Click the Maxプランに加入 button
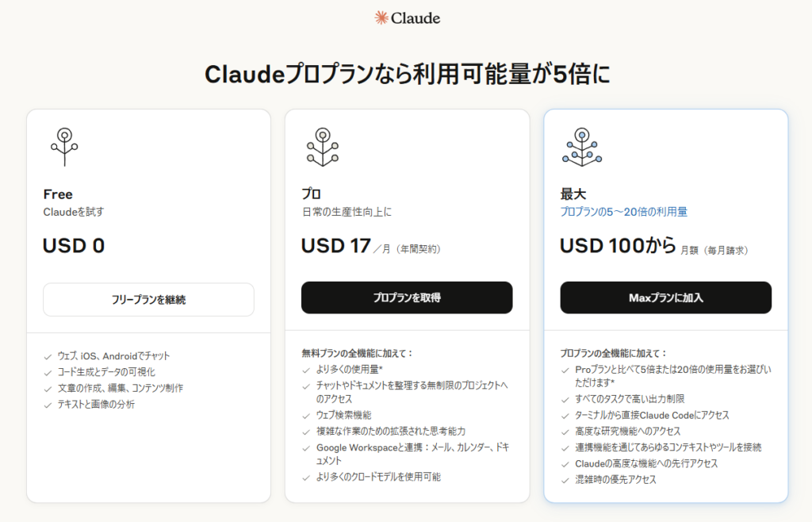This screenshot has width=812, height=522. click(666, 297)
